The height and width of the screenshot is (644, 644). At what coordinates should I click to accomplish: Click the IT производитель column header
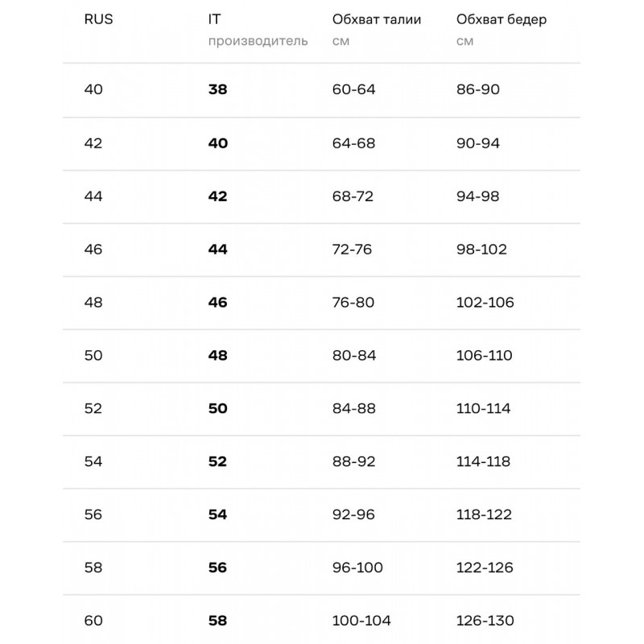258,30
